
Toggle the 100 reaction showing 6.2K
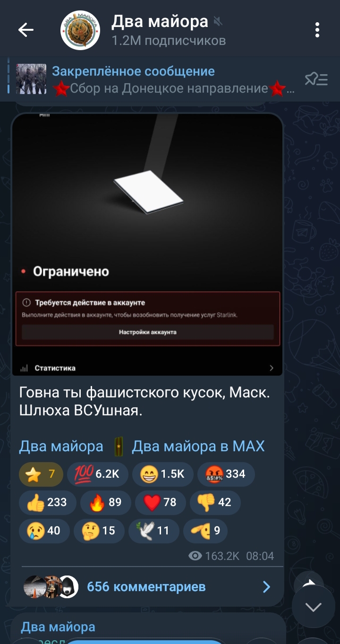97,474
